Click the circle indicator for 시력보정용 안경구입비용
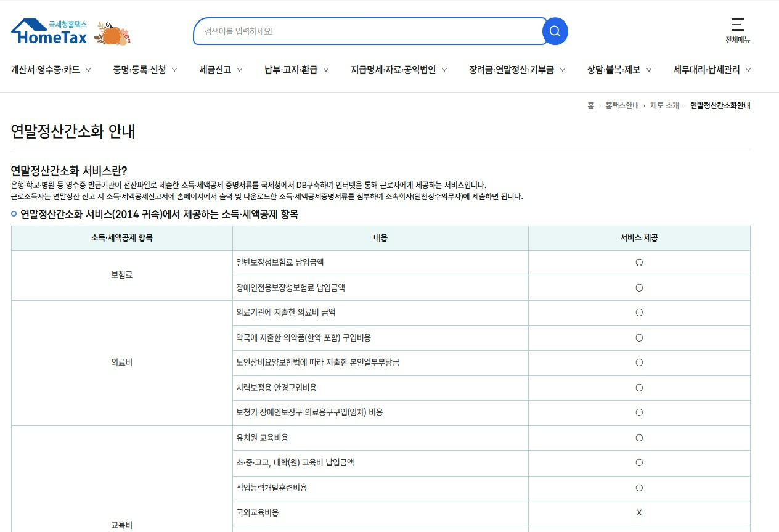 639,388
